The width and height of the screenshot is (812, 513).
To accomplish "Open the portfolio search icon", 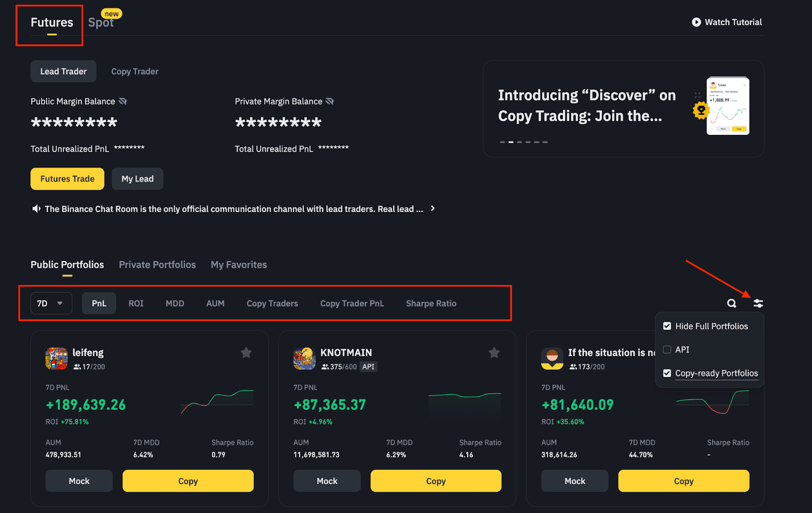I will pyautogui.click(x=731, y=303).
